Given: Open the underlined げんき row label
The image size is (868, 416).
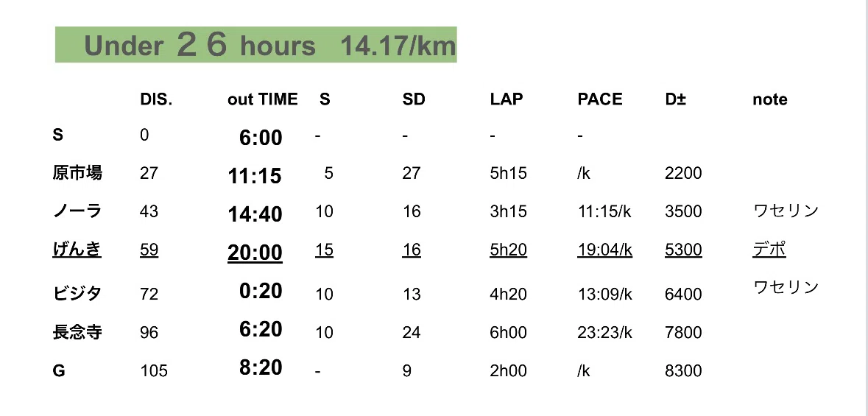Looking at the screenshot, I should click(x=77, y=250).
